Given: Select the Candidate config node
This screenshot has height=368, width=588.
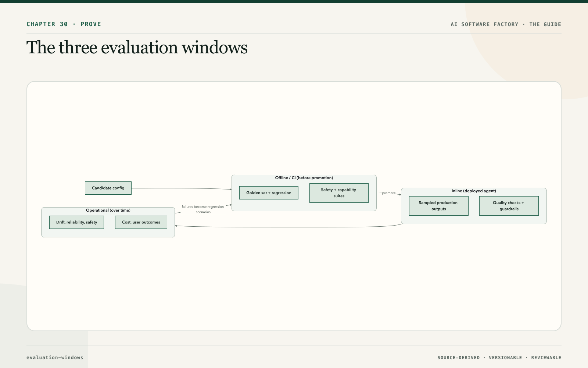Looking at the screenshot, I should tap(108, 188).
